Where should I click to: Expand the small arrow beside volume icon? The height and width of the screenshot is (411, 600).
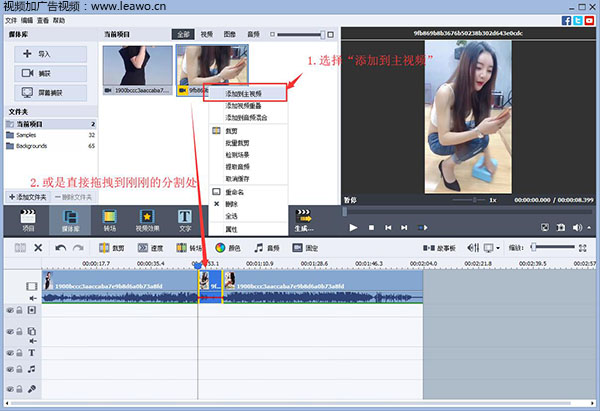tap(589, 227)
